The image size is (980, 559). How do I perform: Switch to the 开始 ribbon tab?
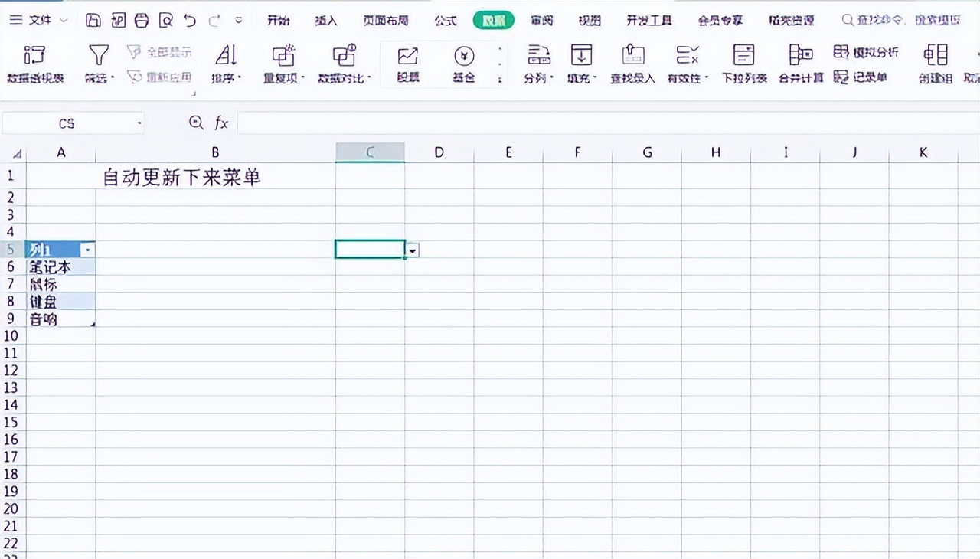pyautogui.click(x=278, y=21)
